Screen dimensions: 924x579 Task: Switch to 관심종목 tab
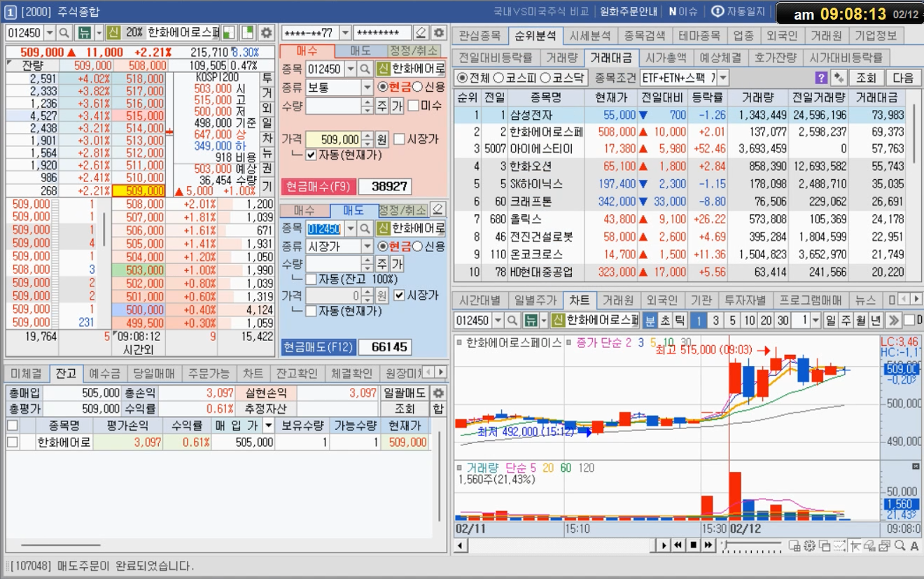(x=480, y=35)
